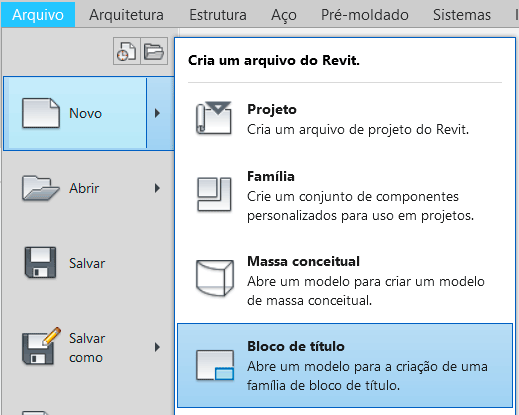The width and height of the screenshot is (519, 415).
Task: Click the Família component icon
Action: pyautogui.click(x=214, y=194)
